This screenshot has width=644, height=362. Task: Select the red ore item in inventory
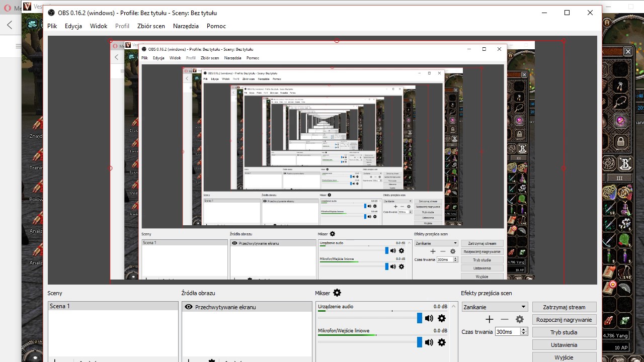609,320
